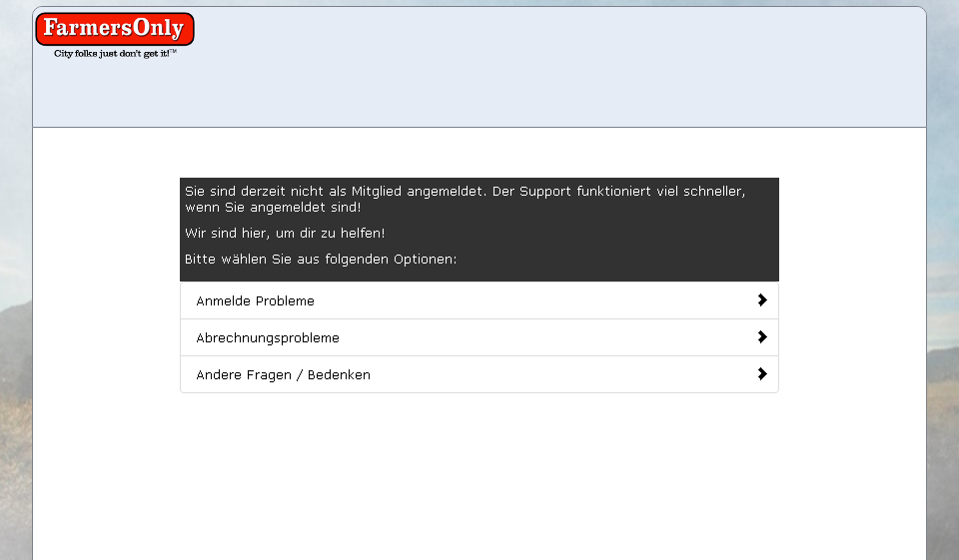Click the word 'Mitglied' in the dark notice
The image size is (959, 560).
point(377,191)
